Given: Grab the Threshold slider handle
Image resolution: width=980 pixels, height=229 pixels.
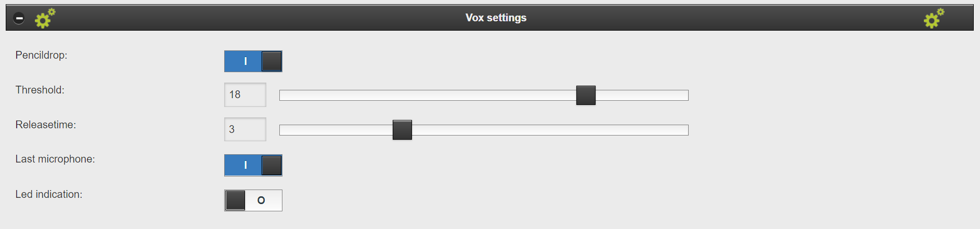Looking at the screenshot, I should pyautogui.click(x=586, y=96).
